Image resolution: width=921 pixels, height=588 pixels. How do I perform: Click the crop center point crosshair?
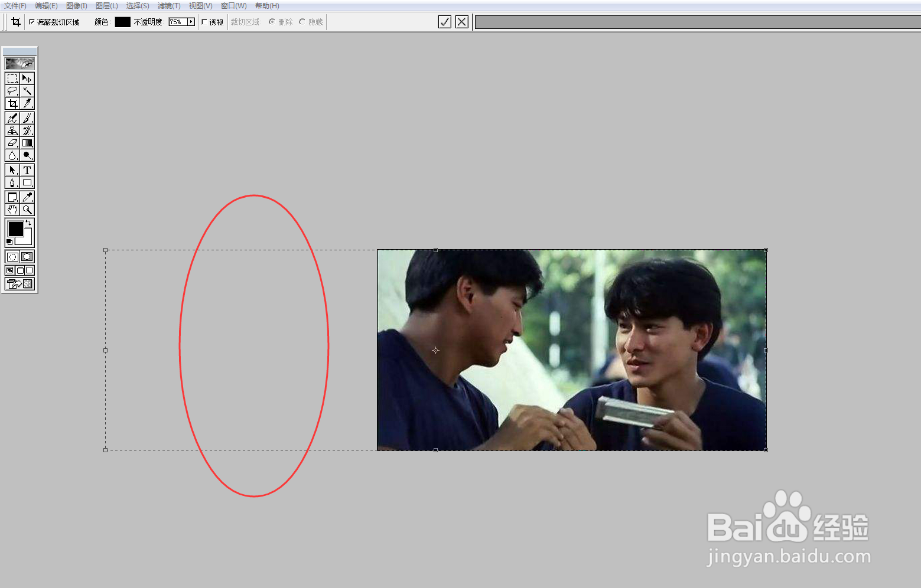[435, 350]
